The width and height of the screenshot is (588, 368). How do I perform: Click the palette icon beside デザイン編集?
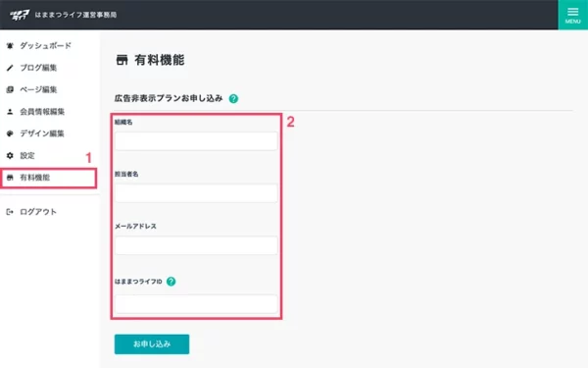10,133
